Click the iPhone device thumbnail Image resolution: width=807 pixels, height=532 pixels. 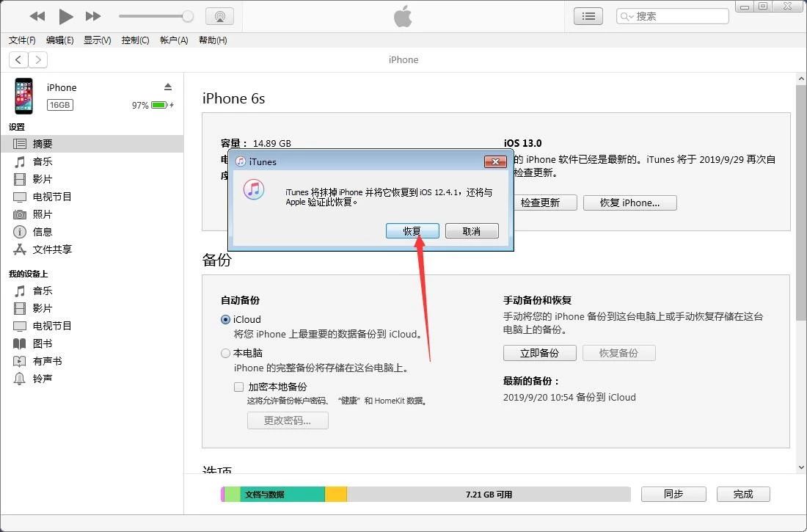pos(23,96)
